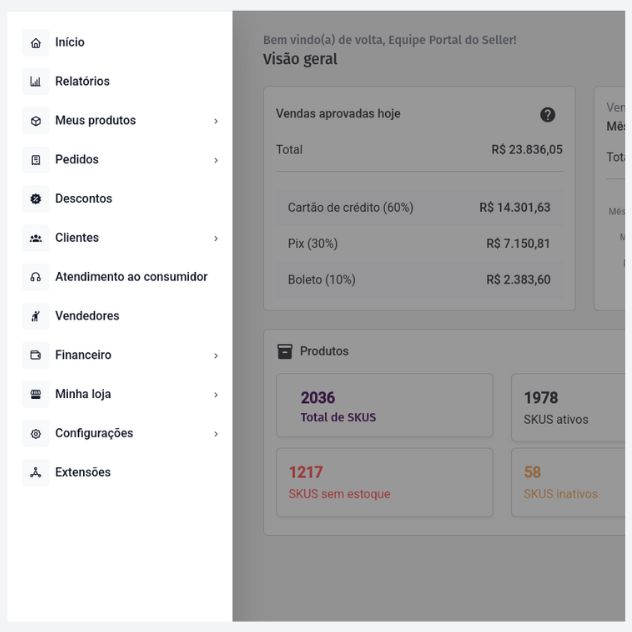Screen dimensions: 632x632
Task: Open the Total de SKUS card
Action: coord(384,406)
